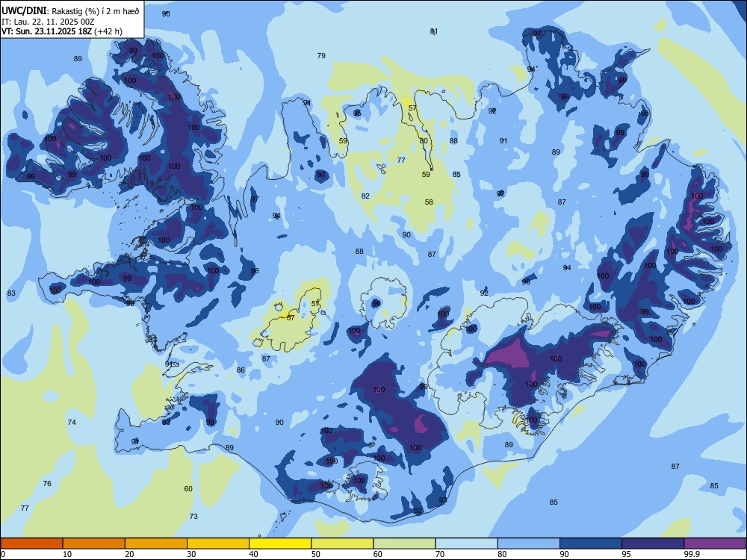Click the humidity value '60' in the southwest sea
The image size is (747, 560).
(x=188, y=488)
